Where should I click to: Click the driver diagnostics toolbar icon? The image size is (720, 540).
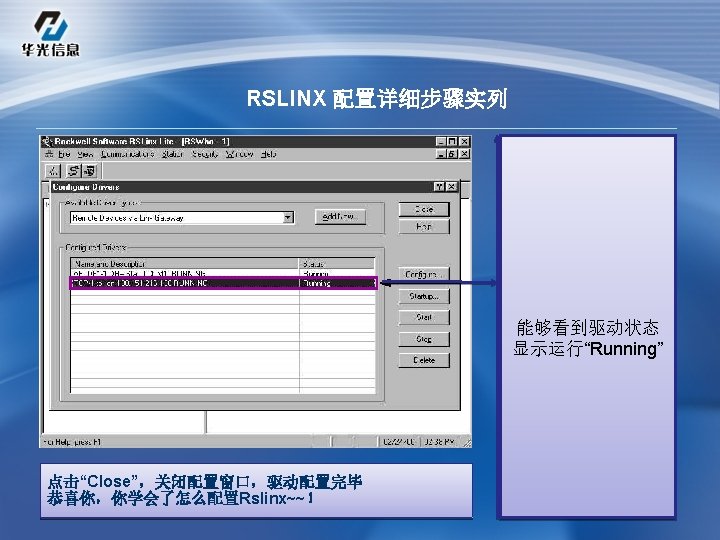[90, 171]
